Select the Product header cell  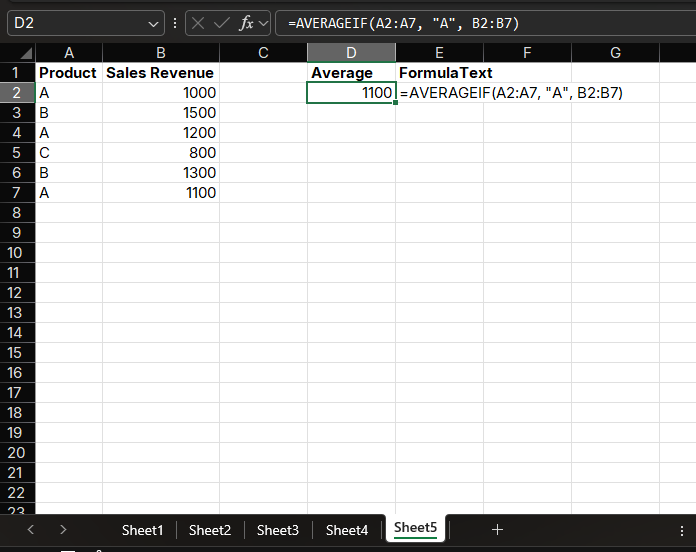[69, 73]
